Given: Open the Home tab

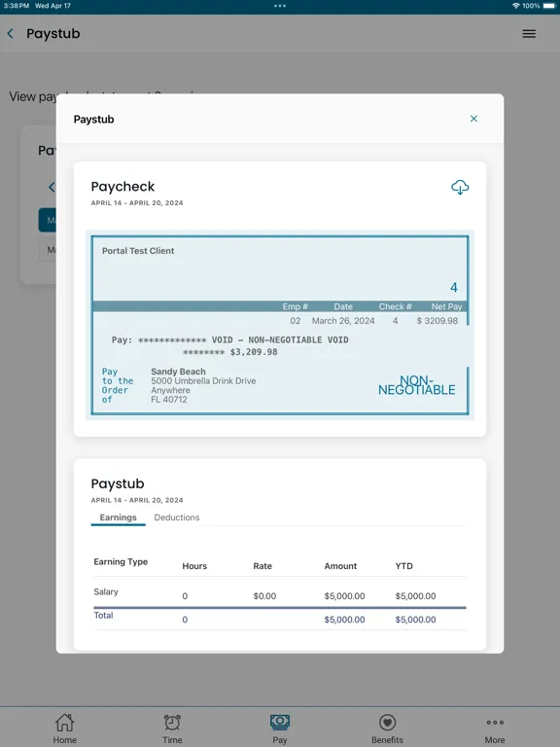Looking at the screenshot, I should coord(65,729).
